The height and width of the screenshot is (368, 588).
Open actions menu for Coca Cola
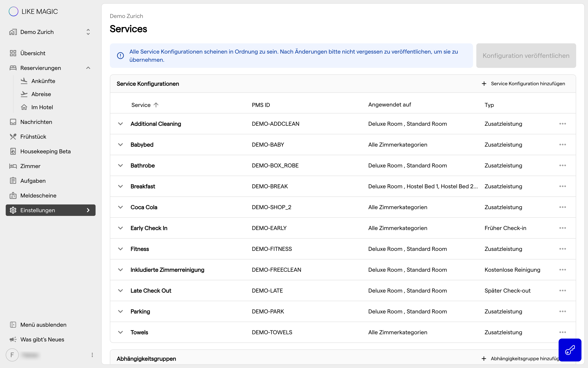(562, 207)
